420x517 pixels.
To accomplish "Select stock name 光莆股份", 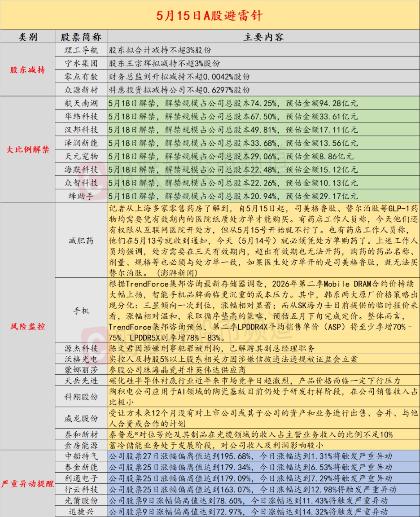I will coord(81,500).
